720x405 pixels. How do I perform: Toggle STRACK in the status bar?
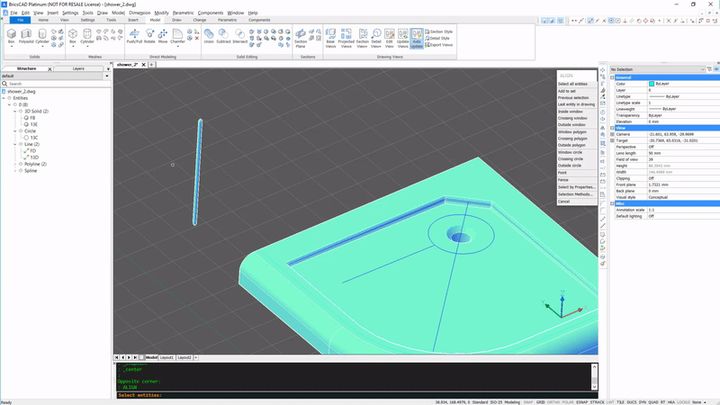tap(597, 402)
